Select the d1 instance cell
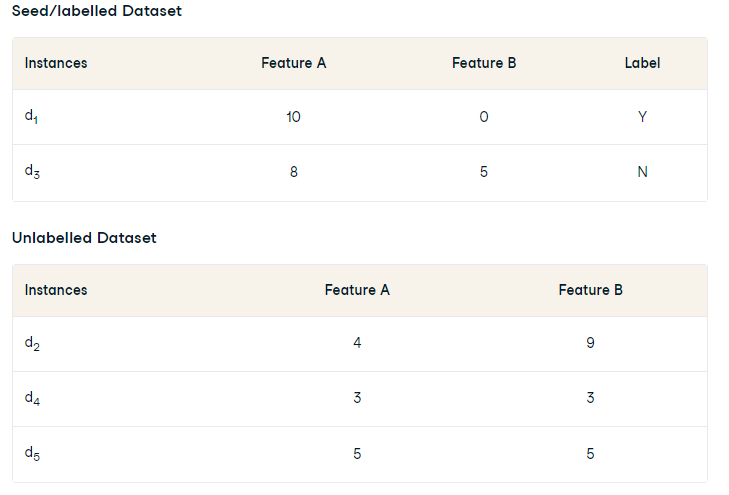The image size is (729, 495). pos(31,117)
